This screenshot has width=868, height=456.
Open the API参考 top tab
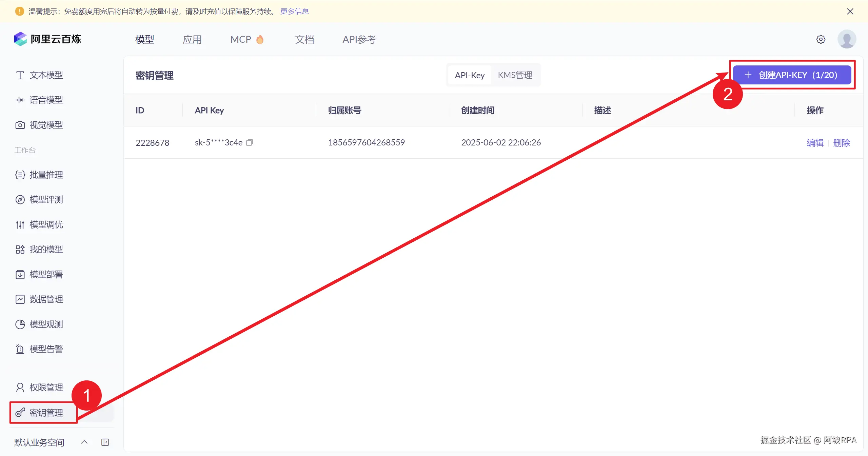coord(359,40)
